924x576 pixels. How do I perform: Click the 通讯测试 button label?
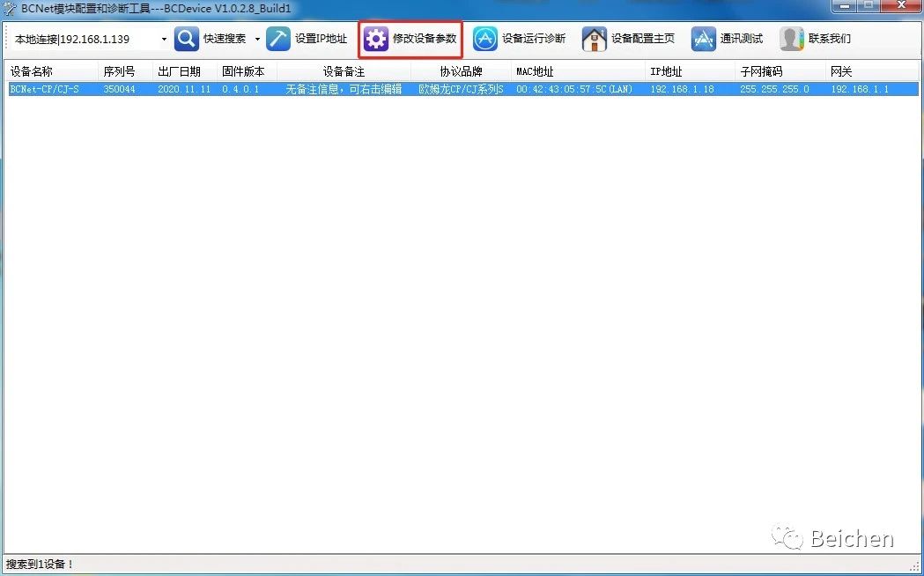[x=742, y=39]
